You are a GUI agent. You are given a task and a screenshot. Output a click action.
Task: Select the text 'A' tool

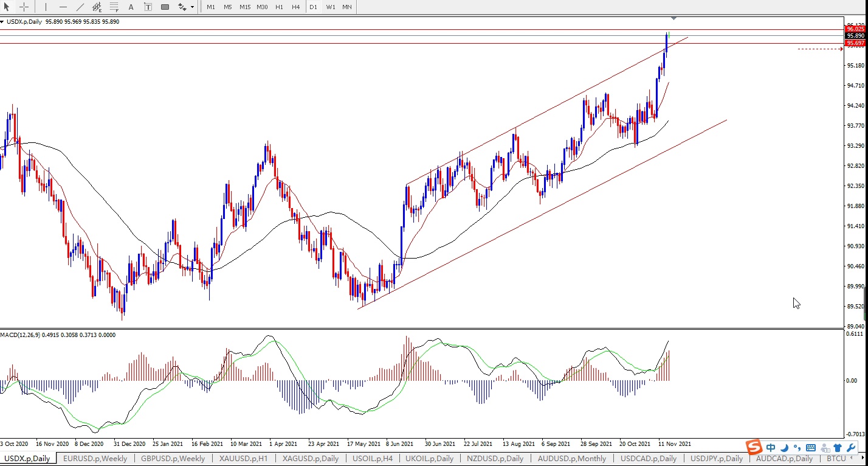[x=131, y=7]
